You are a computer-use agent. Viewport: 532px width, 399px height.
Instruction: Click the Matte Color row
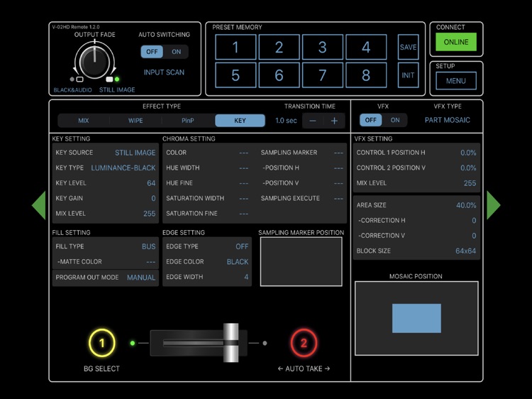[x=106, y=262]
